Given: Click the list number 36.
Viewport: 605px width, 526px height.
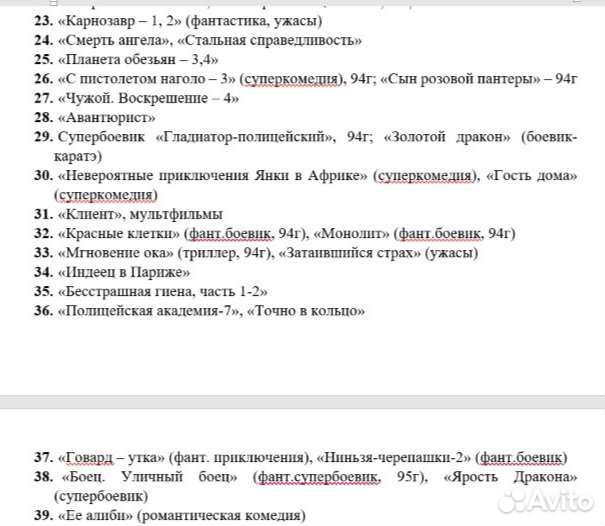Looking at the screenshot, I should (44, 311).
